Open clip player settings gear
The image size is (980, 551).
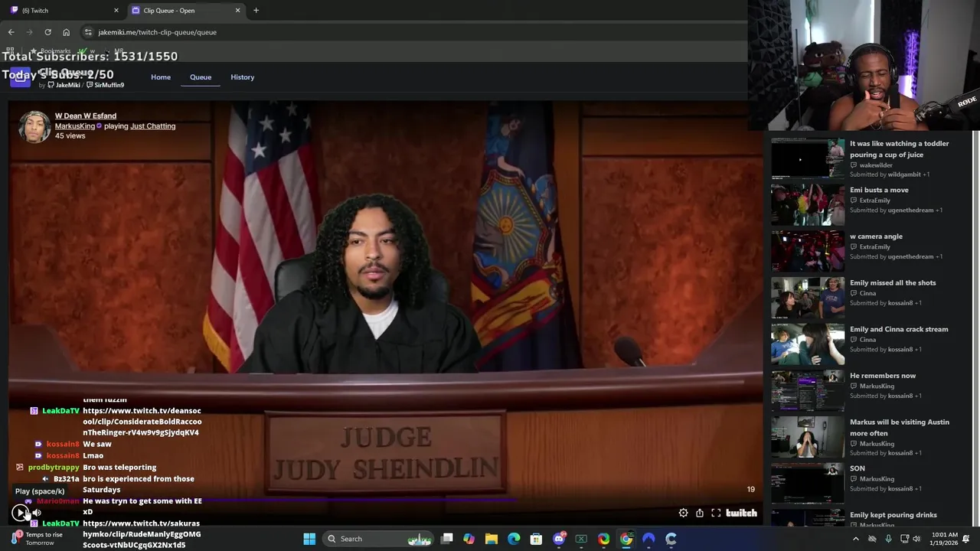pos(683,513)
